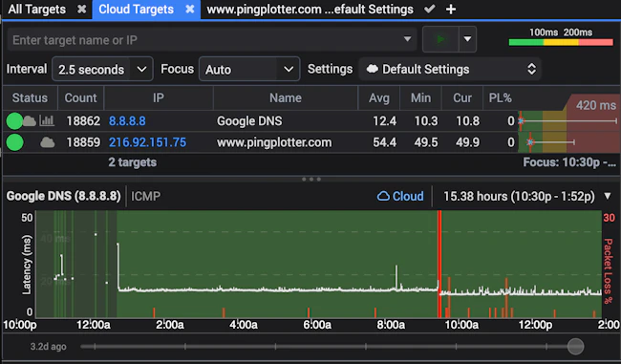Click the Focus: 10:30p time range label
This screenshot has width=621, height=364.
pos(569,162)
